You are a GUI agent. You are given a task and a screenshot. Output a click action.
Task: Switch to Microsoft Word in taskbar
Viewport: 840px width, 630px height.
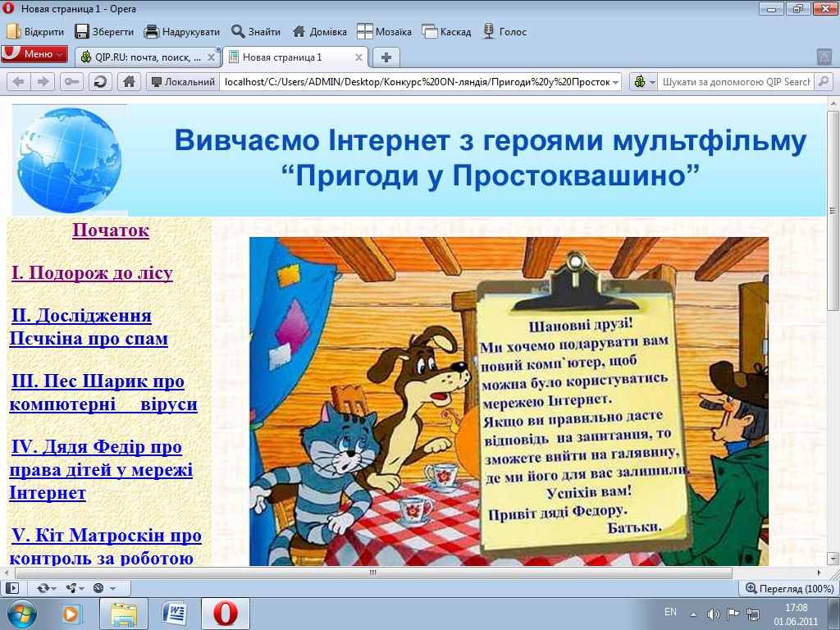point(174,614)
